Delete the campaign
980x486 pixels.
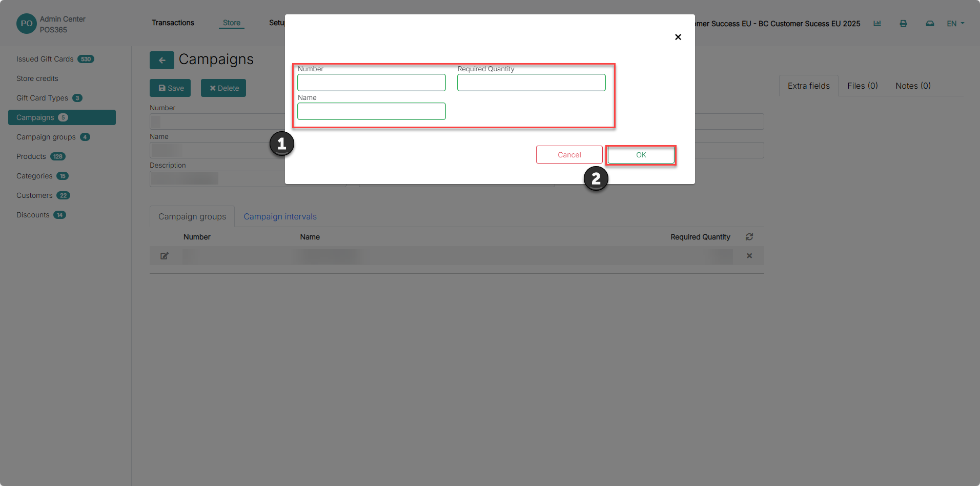(x=223, y=88)
